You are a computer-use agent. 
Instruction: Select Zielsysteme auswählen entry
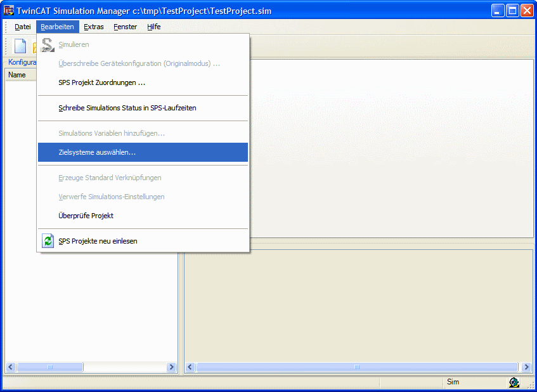click(x=143, y=152)
